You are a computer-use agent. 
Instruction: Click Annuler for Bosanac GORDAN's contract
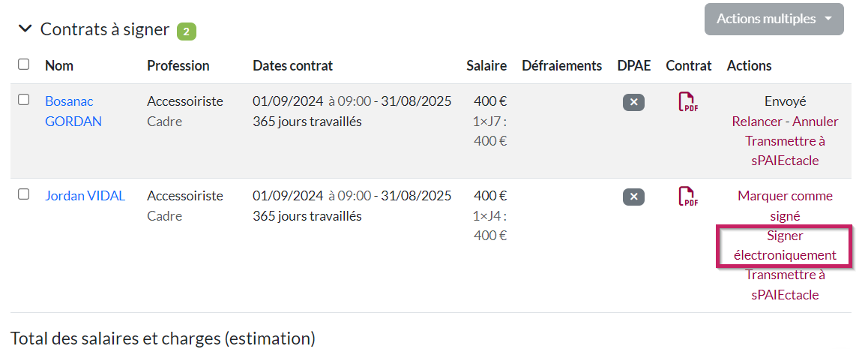point(816,121)
